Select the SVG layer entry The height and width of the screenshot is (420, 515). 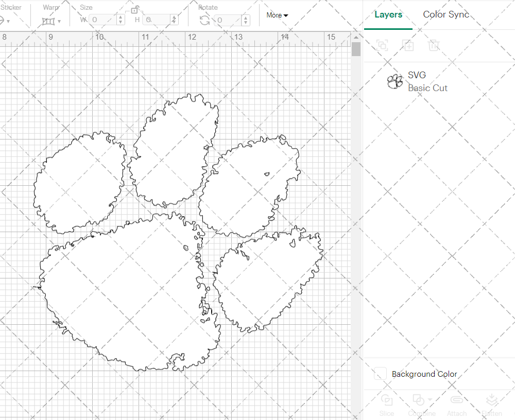tap(417, 75)
